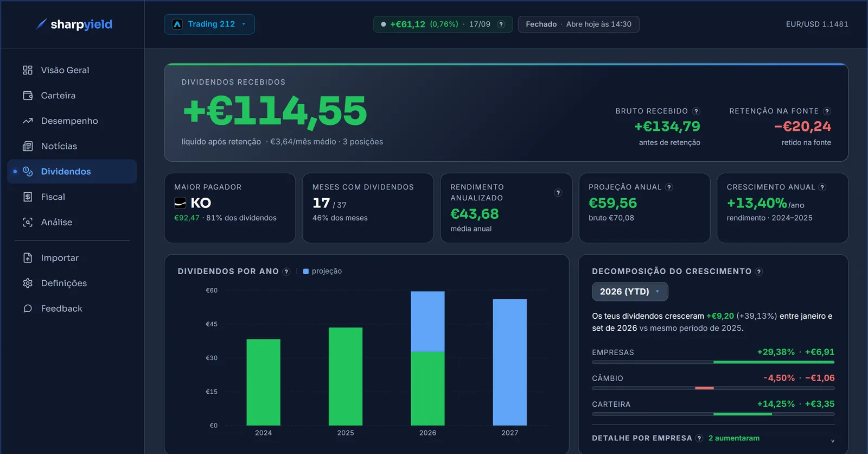The image size is (868, 454).
Task: Show help for Crescimento Anual
Action: pyautogui.click(x=822, y=187)
